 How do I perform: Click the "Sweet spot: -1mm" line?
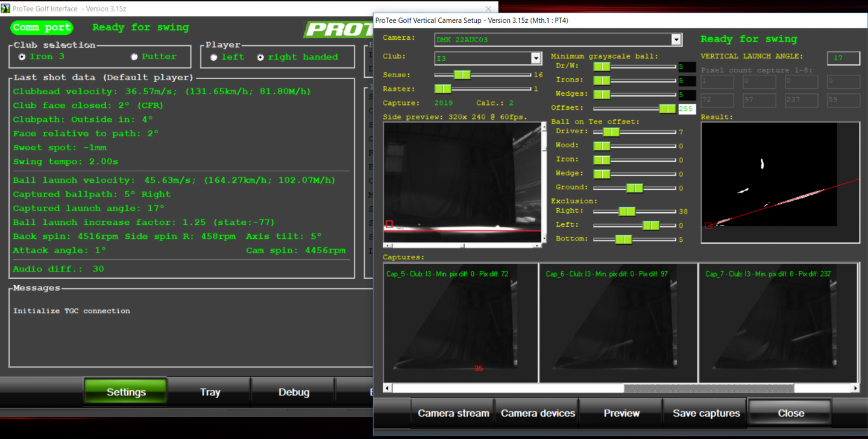tap(60, 147)
